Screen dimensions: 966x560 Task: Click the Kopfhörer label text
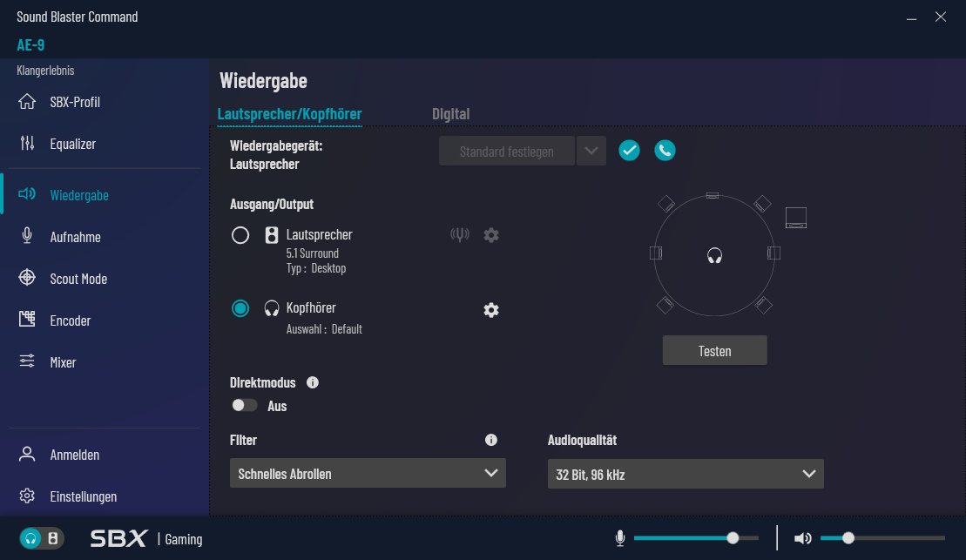click(311, 307)
